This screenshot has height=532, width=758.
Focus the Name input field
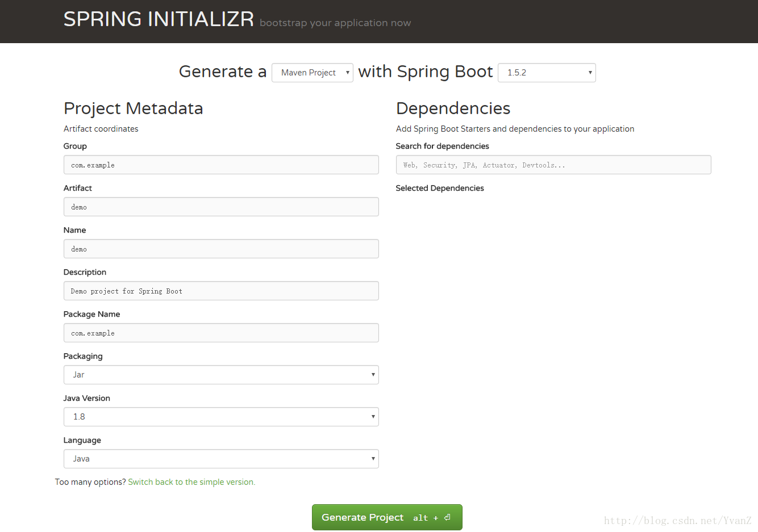(x=221, y=249)
